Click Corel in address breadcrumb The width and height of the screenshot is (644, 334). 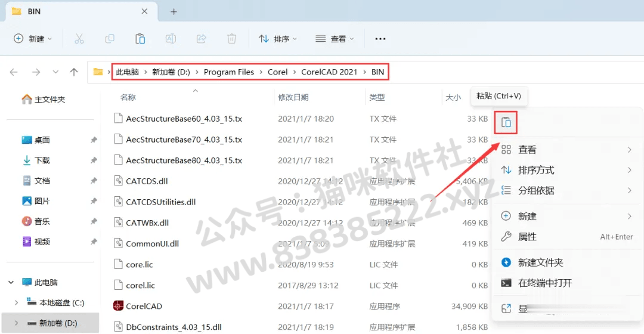[x=278, y=72]
